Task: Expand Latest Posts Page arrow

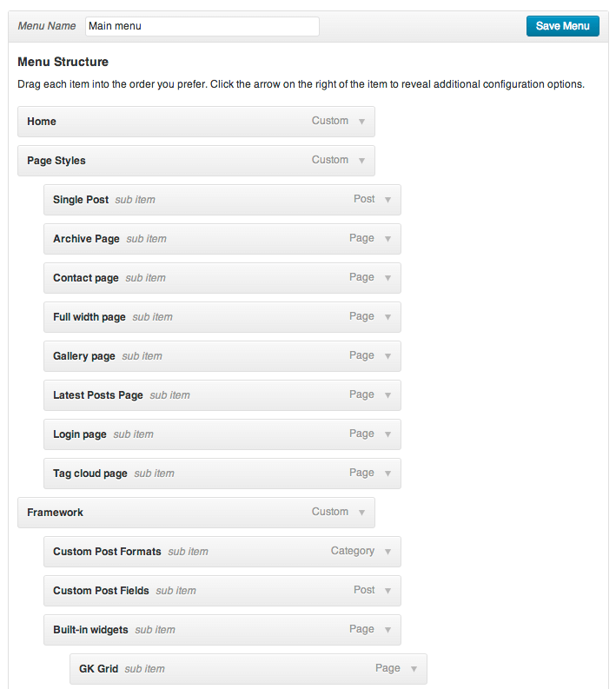Action: (x=388, y=395)
